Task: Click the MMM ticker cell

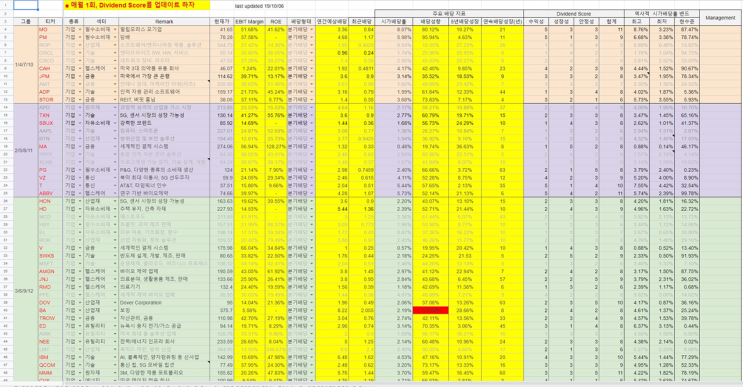Action: coord(50,373)
